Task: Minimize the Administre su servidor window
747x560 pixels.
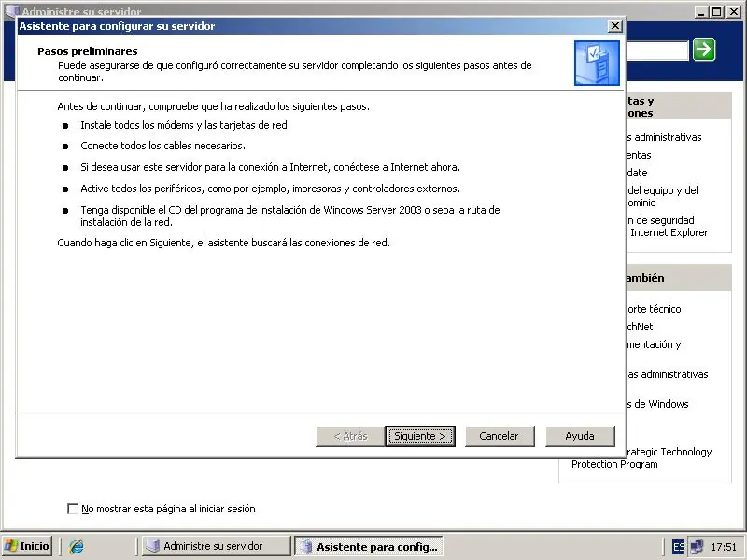Action: click(x=701, y=12)
